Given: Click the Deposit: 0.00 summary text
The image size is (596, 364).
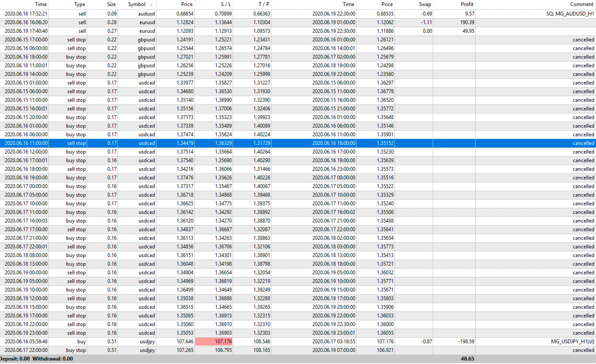Looking at the screenshot, I should point(15,359).
